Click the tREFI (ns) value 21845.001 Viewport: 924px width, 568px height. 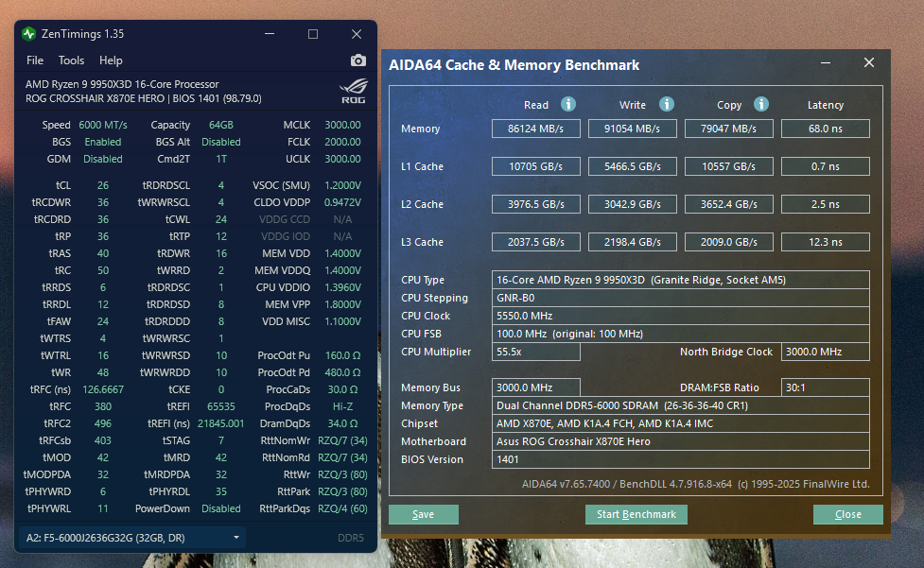coord(221,423)
